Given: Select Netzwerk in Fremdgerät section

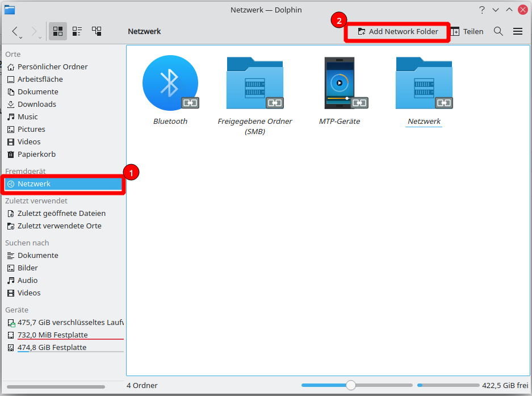Looking at the screenshot, I should point(63,184).
